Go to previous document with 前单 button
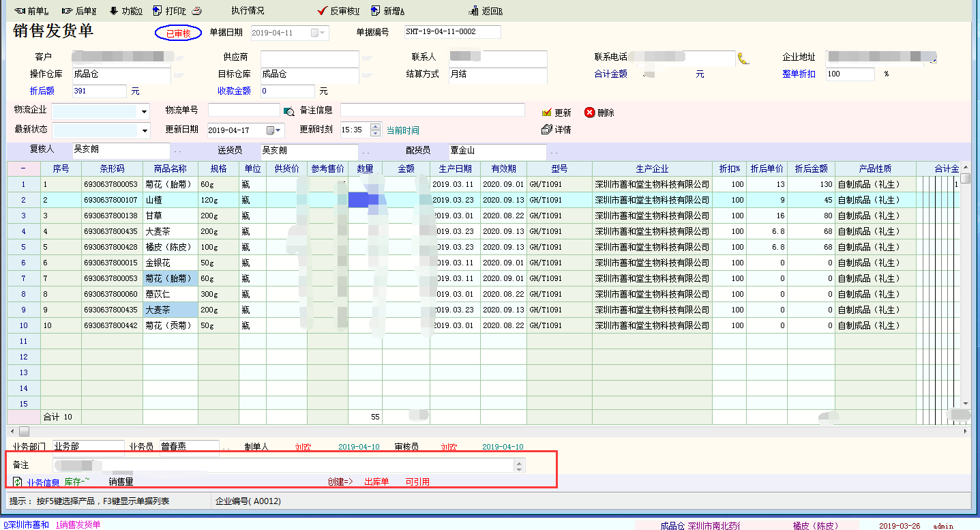 [x=31, y=11]
